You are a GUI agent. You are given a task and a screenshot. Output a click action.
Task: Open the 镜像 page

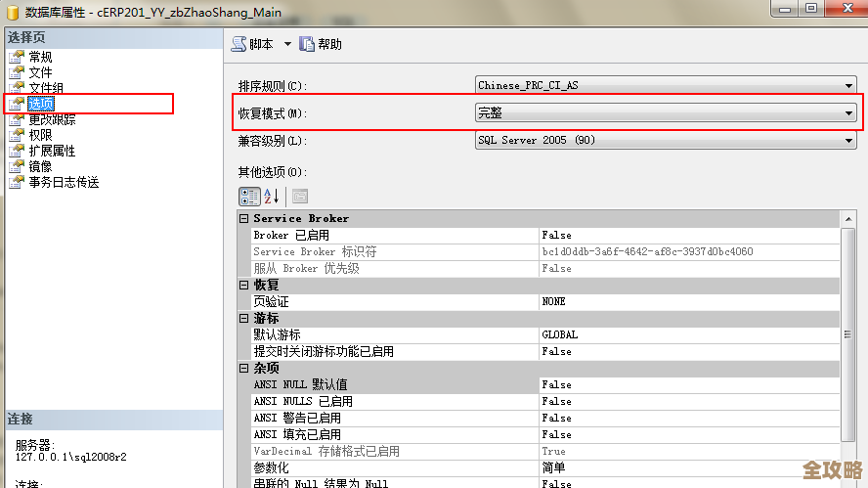[x=40, y=166]
